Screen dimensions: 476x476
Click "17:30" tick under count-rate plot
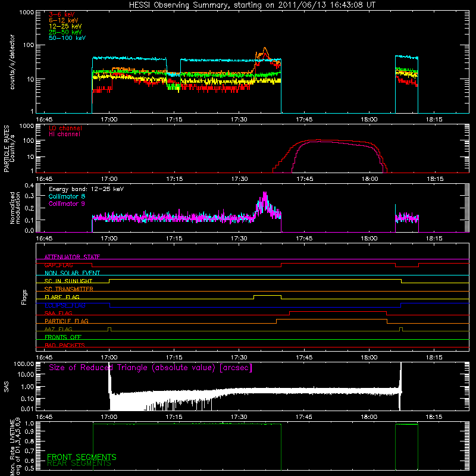(x=239, y=120)
